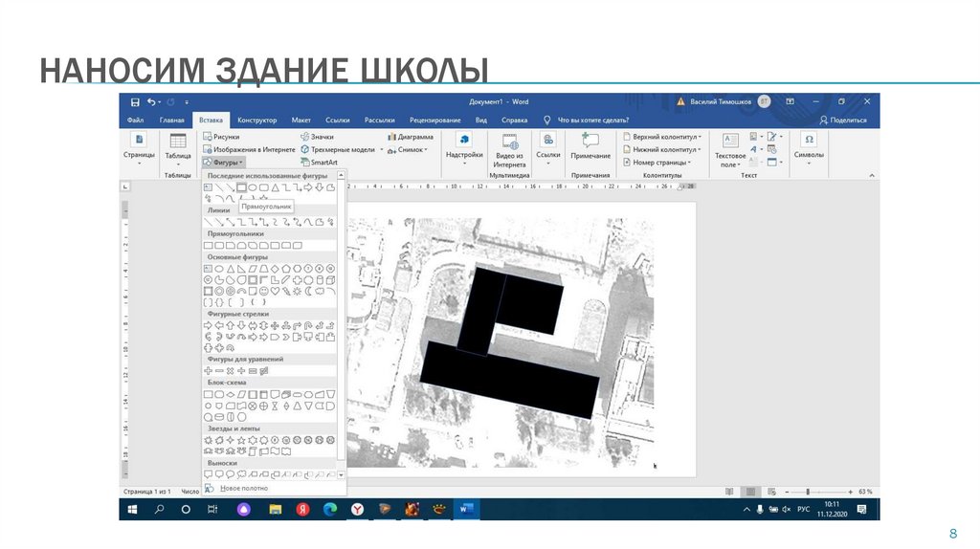Click the WordArt icon in Текст group
Viewport: 980px width, 549px height.
pos(754,149)
